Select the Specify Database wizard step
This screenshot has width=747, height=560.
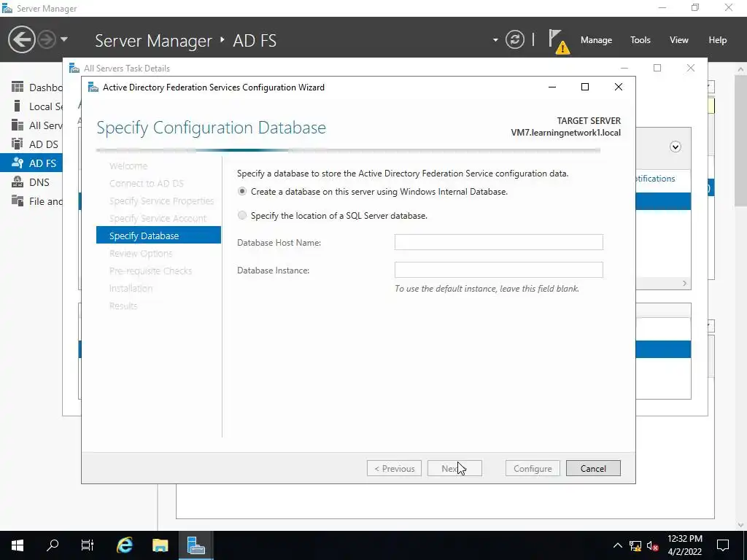point(158,236)
